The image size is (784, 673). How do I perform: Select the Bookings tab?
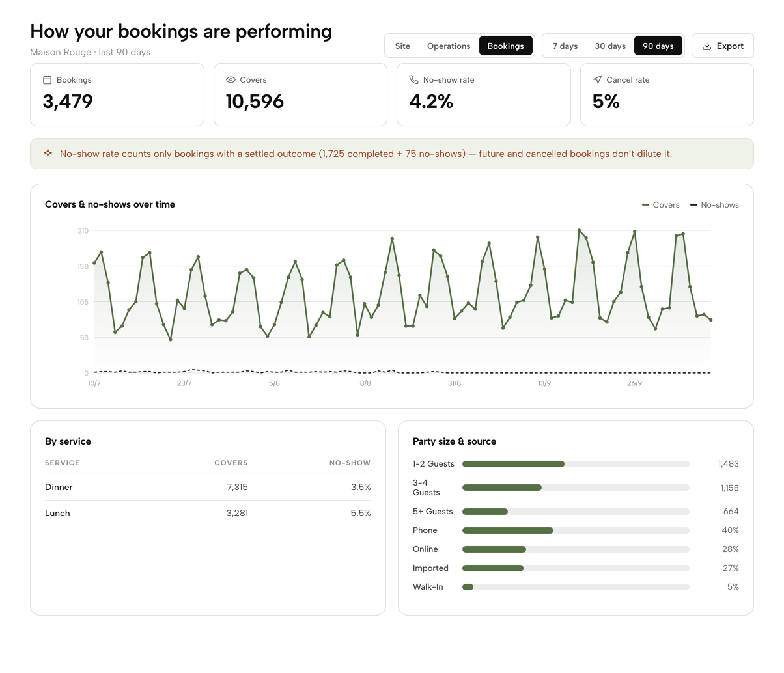pyautogui.click(x=505, y=46)
